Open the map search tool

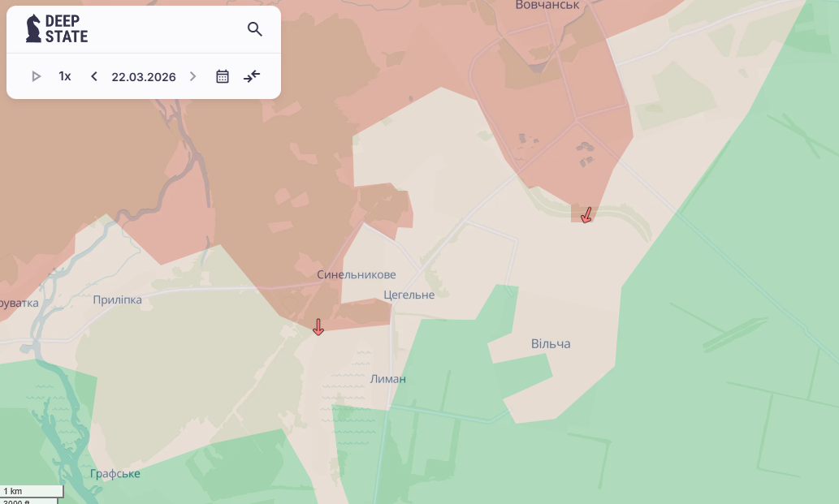click(254, 29)
